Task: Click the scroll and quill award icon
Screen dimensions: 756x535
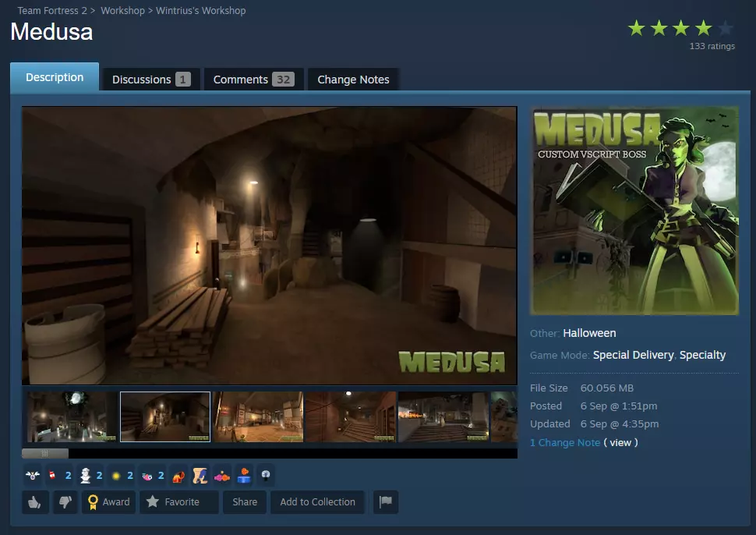Action: 200,476
